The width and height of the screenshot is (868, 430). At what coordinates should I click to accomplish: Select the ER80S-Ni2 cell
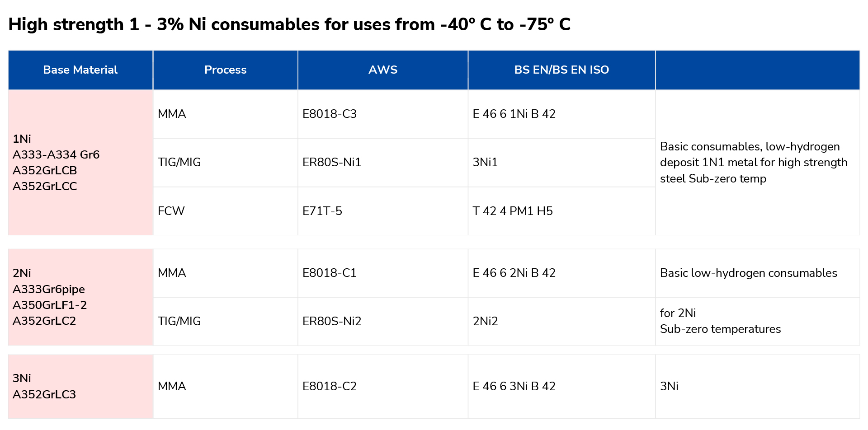click(383, 322)
